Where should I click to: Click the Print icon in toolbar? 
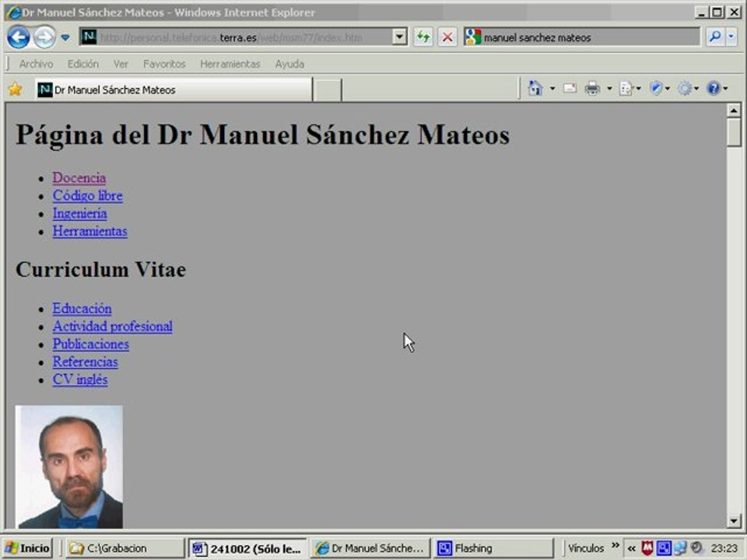pos(592,89)
